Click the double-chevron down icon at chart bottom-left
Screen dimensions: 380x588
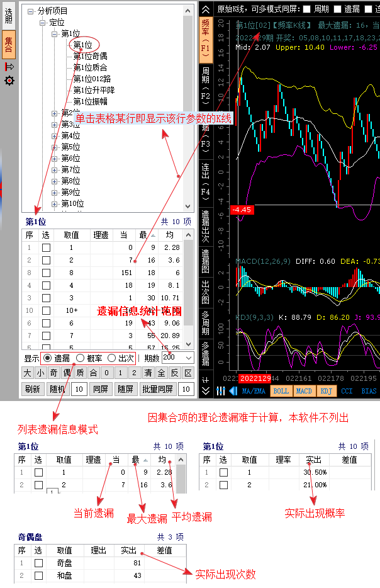(205, 391)
